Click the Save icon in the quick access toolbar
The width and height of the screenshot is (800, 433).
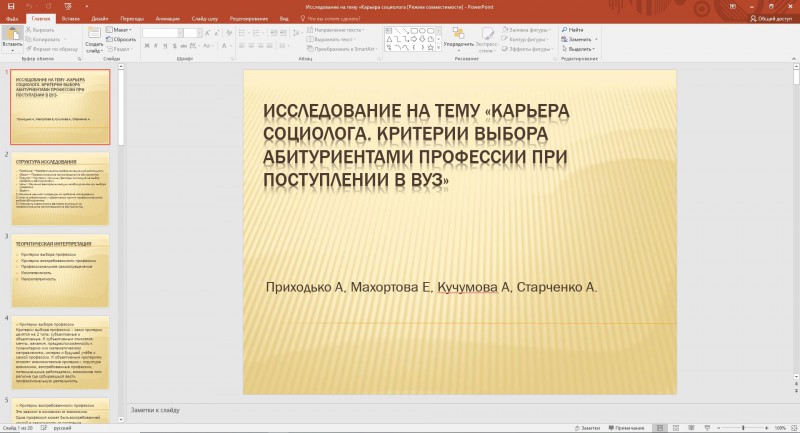click(11, 7)
